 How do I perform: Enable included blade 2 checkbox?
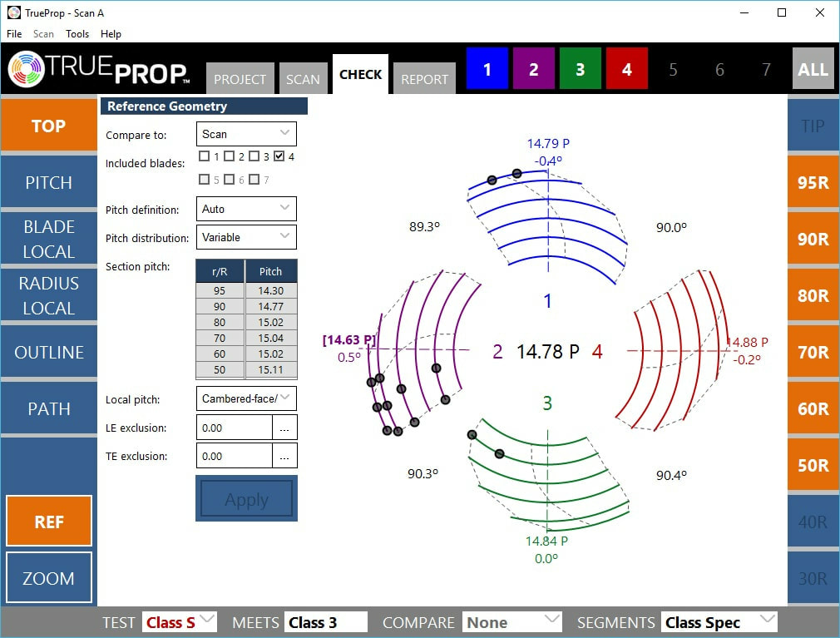coord(230,156)
